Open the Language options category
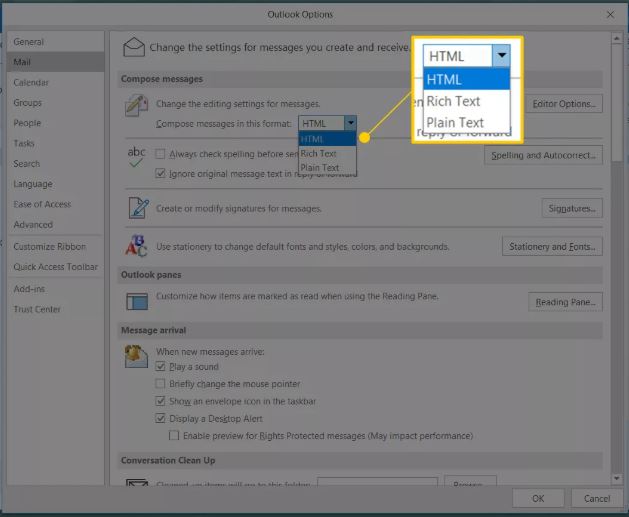This screenshot has height=517, width=629. click(55, 184)
